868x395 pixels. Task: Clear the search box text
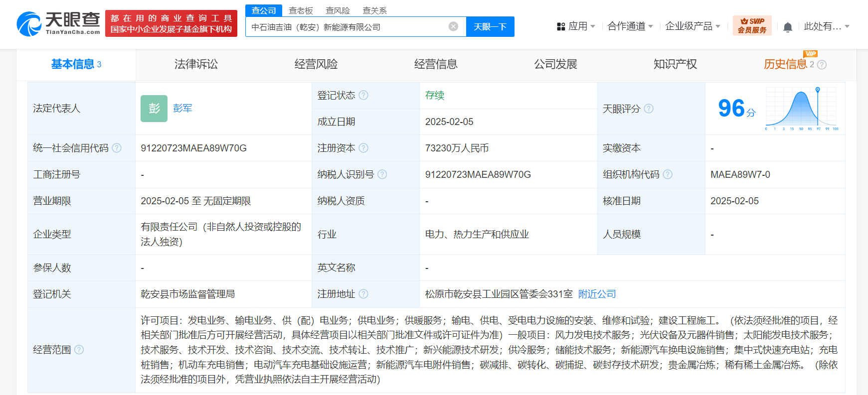click(x=453, y=26)
